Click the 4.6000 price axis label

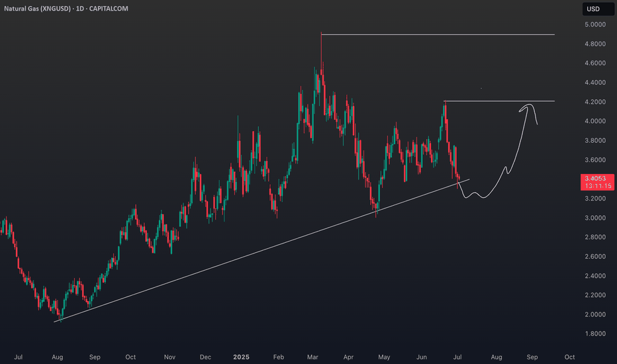(595, 63)
